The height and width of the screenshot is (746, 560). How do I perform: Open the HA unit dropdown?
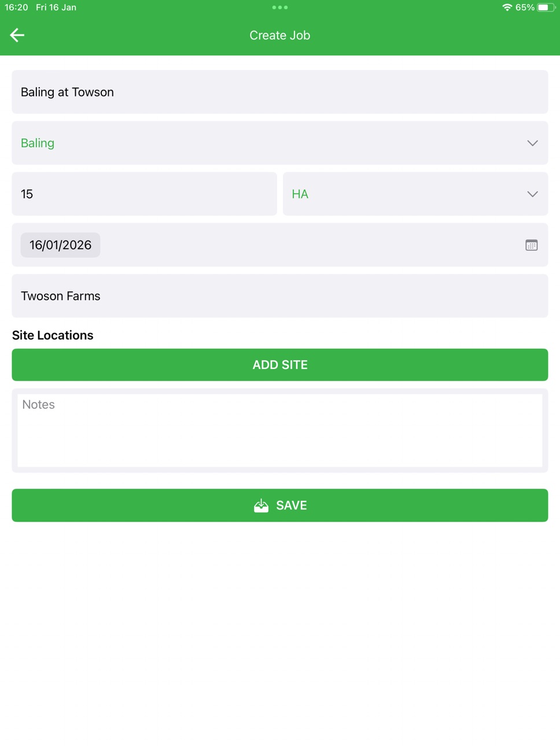pos(415,194)
